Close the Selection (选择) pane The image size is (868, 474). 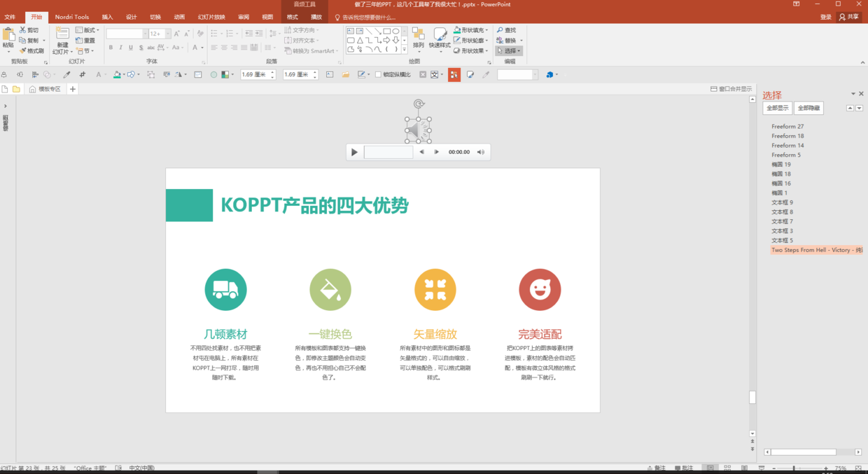coord(861,94)
